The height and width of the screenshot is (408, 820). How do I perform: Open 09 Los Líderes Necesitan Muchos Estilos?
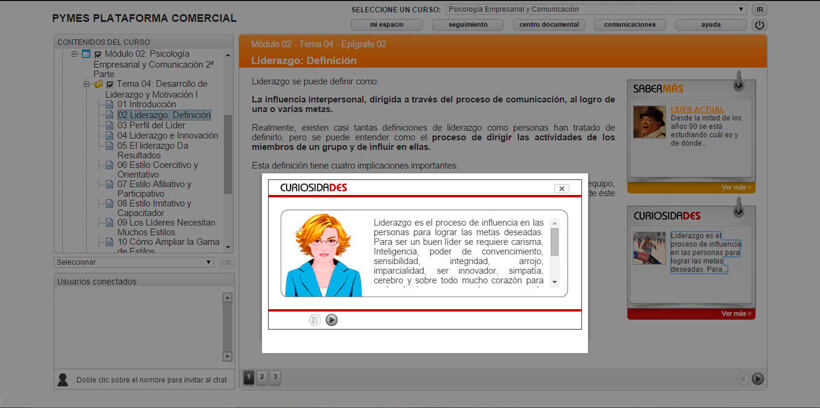(x=166, y=228)
